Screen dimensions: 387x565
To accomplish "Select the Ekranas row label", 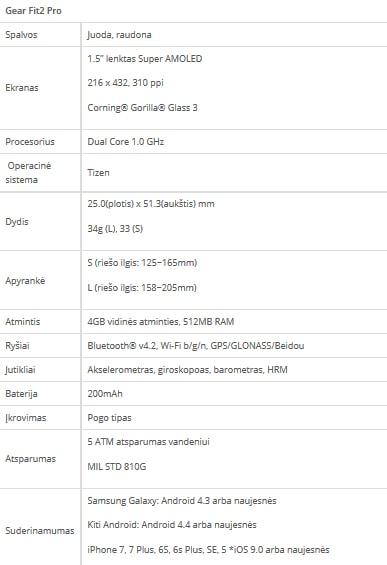I will tap(22, 88).
